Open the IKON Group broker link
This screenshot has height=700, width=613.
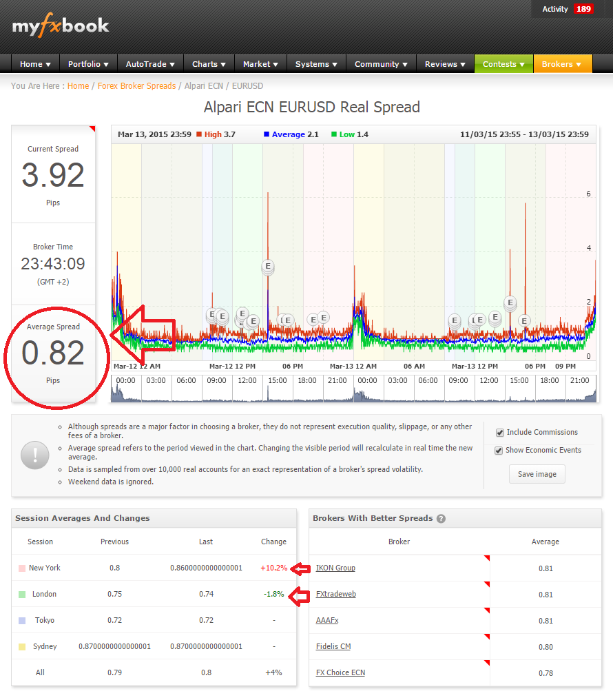click(x=335, y=568)
